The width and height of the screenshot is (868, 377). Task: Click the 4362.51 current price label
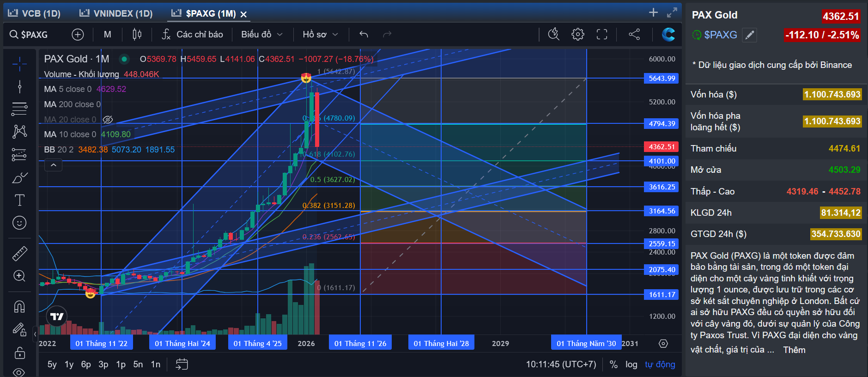(x=662, y=147)
